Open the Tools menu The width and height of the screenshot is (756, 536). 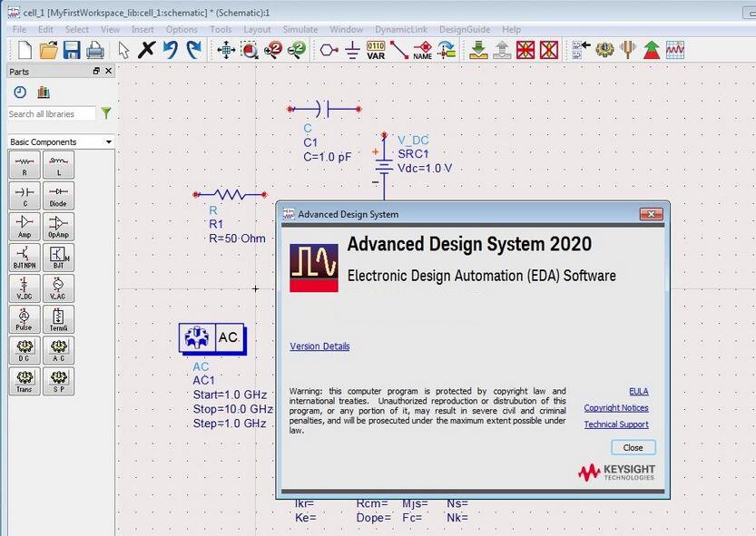(x=221, y=29)
